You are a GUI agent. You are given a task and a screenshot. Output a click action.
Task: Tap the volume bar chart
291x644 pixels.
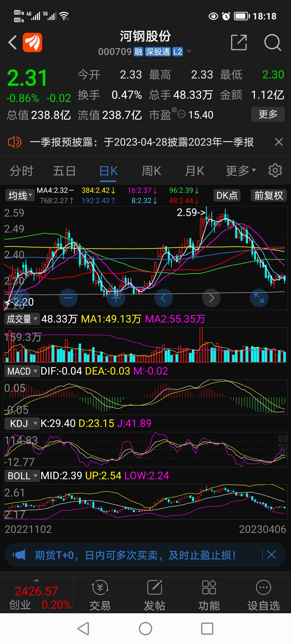[145, 345]
